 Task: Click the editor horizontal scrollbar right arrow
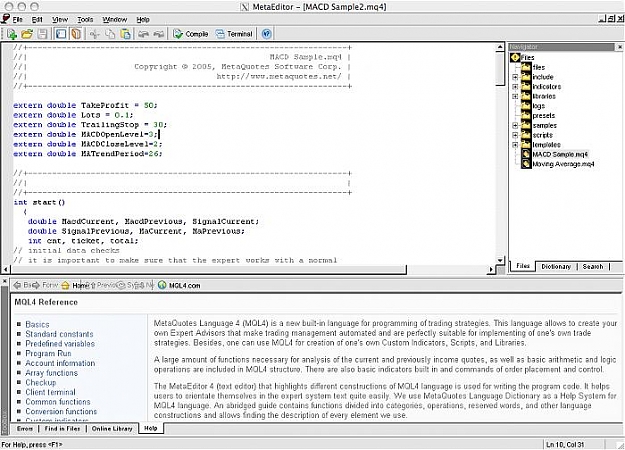click(x=491, y=269)
